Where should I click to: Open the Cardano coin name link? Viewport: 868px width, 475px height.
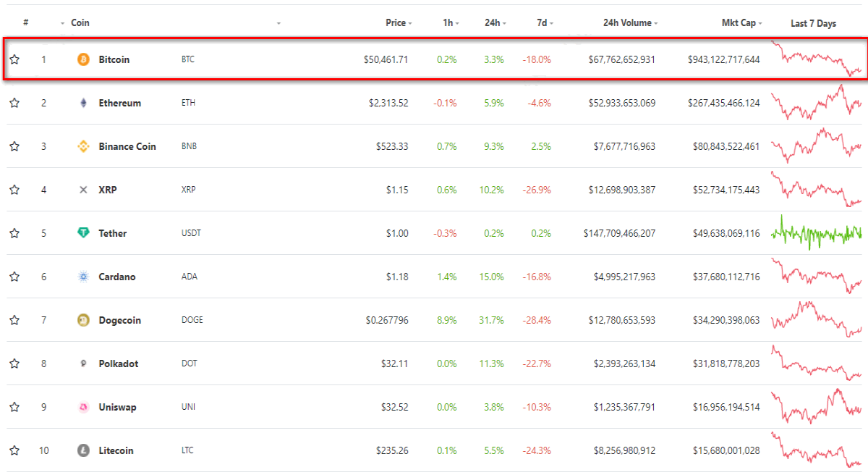coord(117,277)
